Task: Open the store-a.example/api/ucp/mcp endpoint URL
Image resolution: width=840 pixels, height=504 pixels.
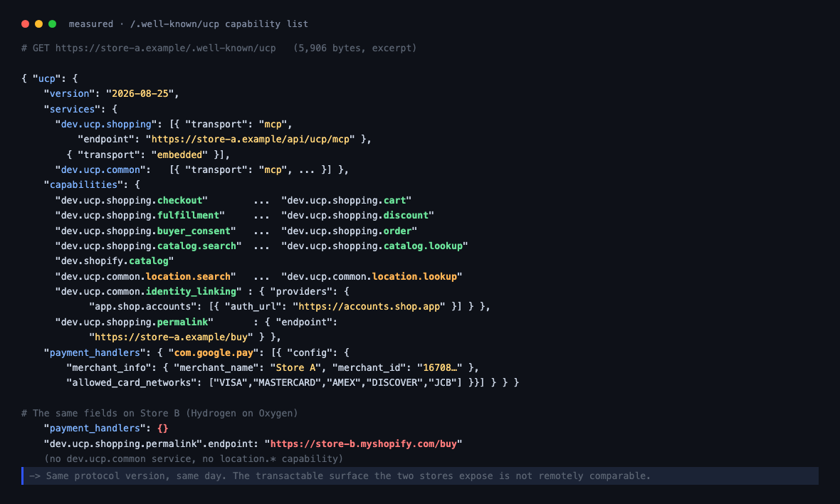Action: tap(250, 140)
